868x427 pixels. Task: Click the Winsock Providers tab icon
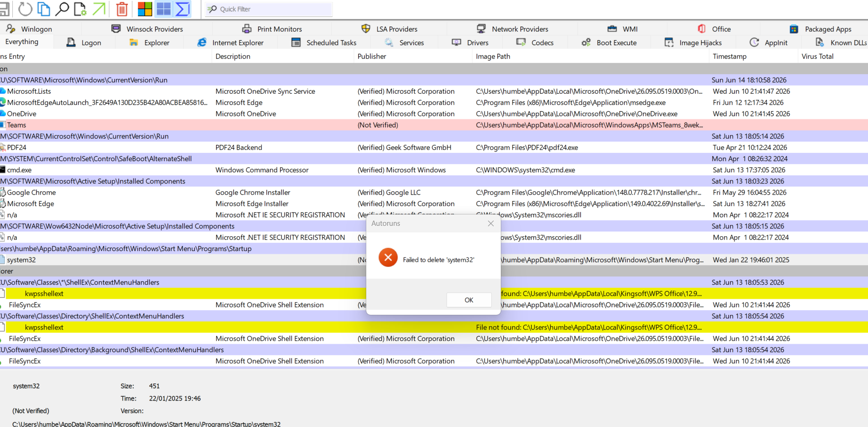116,29
